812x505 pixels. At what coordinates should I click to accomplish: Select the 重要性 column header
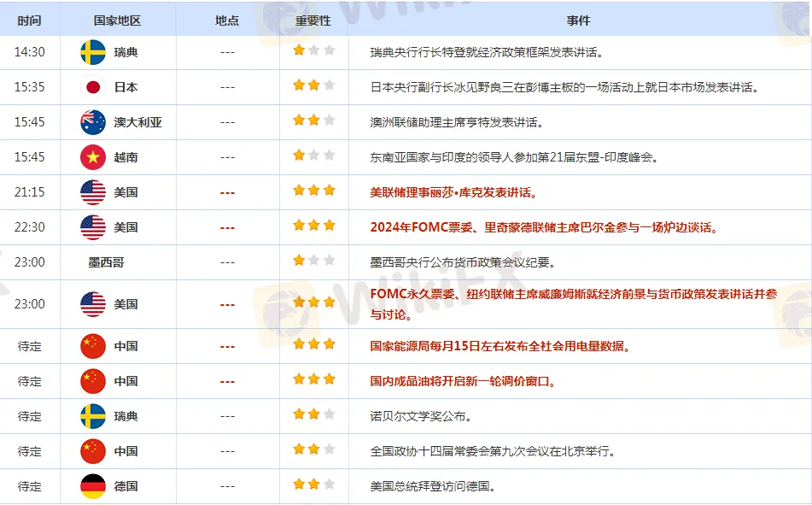point(313,20)
